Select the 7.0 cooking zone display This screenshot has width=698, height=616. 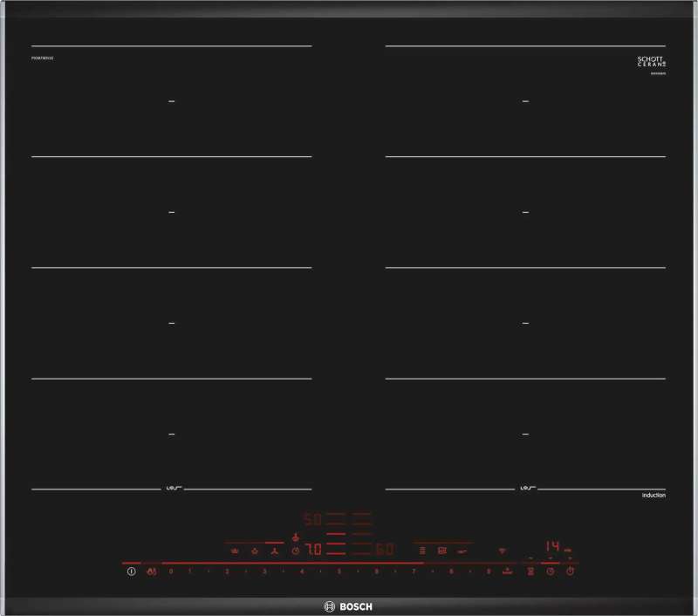[313, 550]
